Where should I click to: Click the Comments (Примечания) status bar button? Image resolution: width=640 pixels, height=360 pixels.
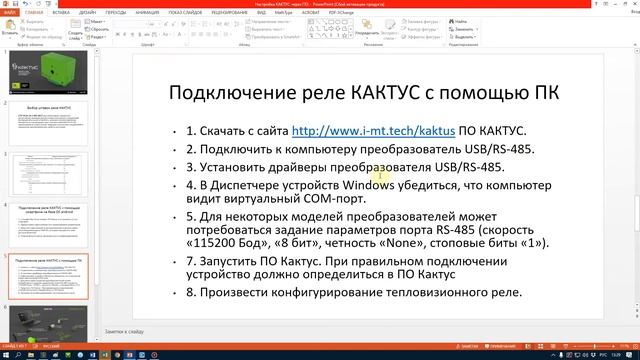tap(500, 347)
